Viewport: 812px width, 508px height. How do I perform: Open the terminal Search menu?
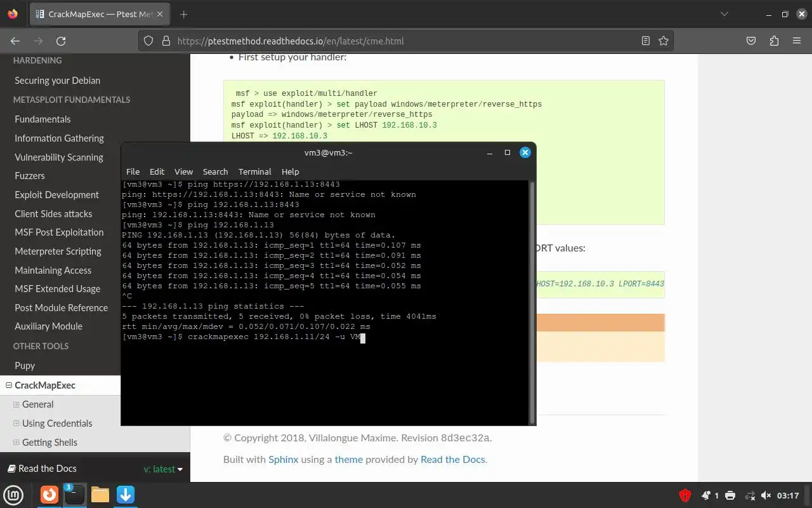point(215,171)
